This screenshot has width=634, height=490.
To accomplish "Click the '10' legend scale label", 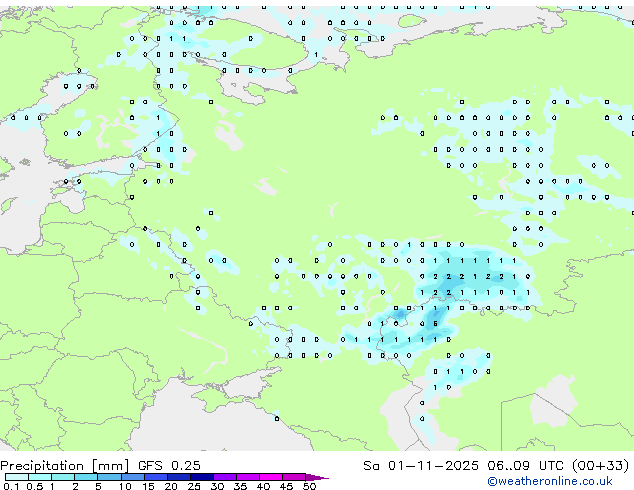I will click(x=125, y=486).
